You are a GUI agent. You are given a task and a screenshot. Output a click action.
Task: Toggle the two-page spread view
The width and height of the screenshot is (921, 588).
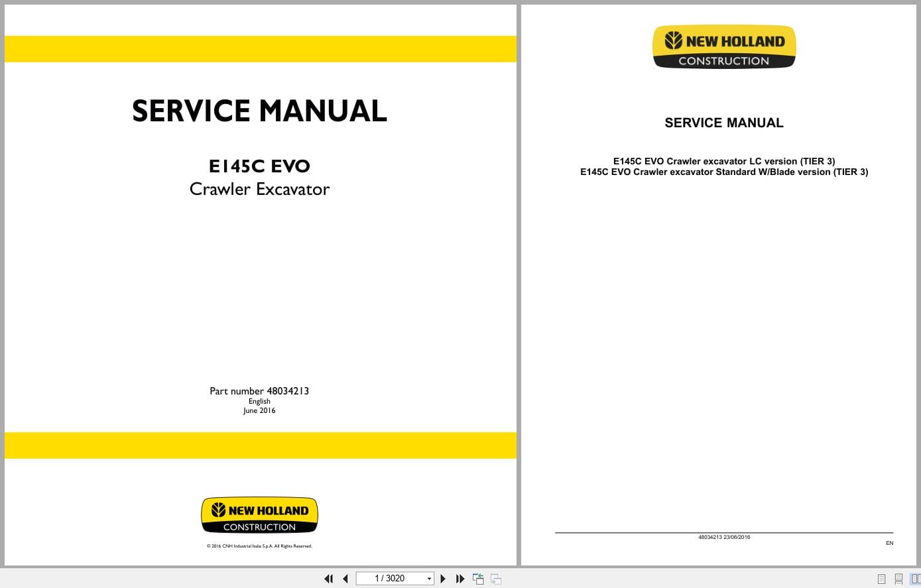point(916,578)
